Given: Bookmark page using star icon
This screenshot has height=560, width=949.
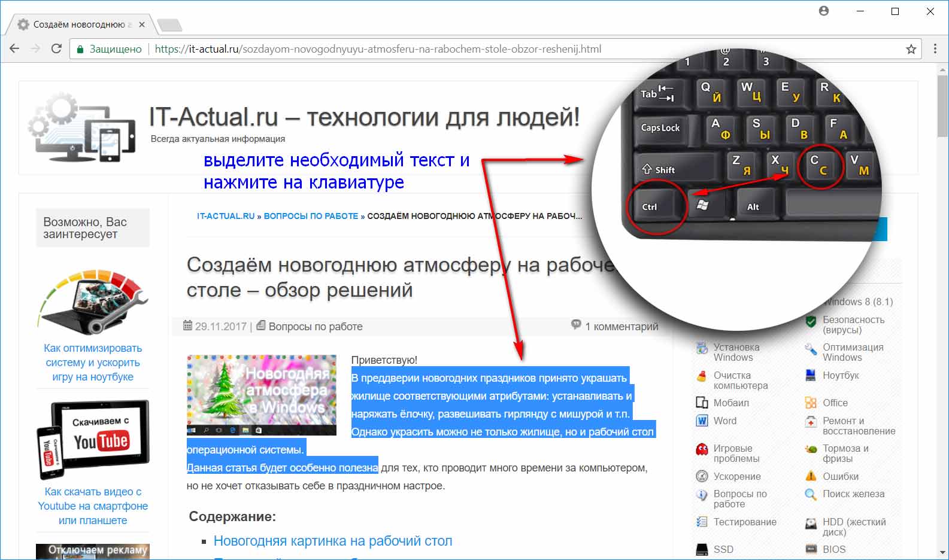Looking at the screenshot, I should click(x=911, y=49).
